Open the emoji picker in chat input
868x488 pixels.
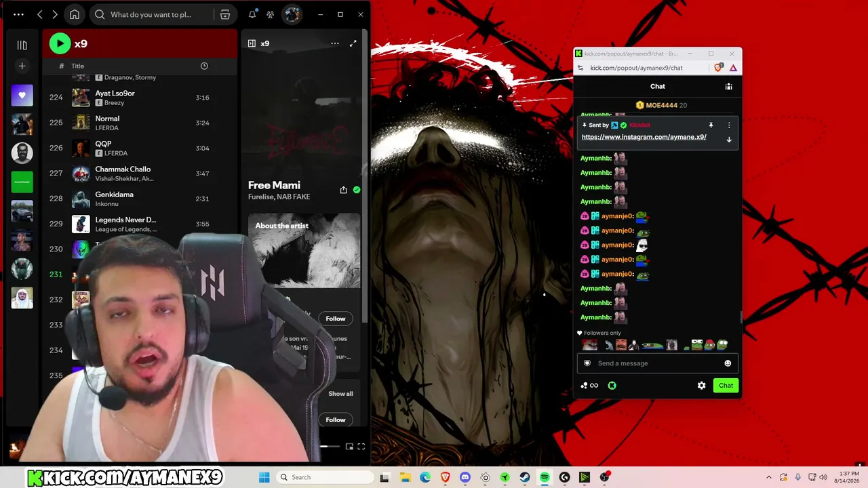pyautogui.click(x=728, y=363)
